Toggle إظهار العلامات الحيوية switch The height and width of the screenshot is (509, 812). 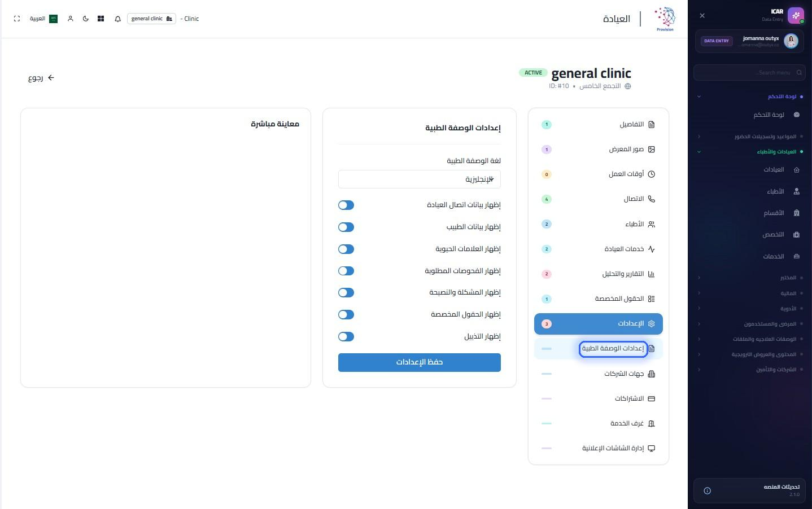tap(346, 249)
